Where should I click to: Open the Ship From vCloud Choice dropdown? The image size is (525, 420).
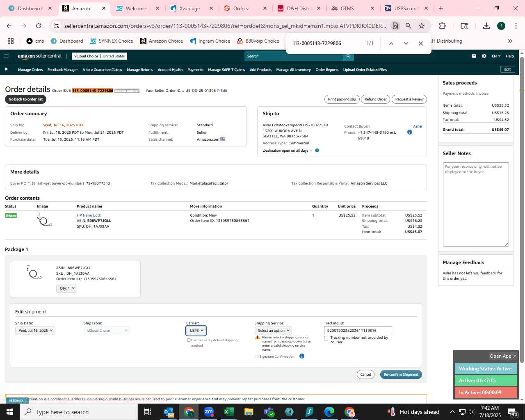coord(107,331)
